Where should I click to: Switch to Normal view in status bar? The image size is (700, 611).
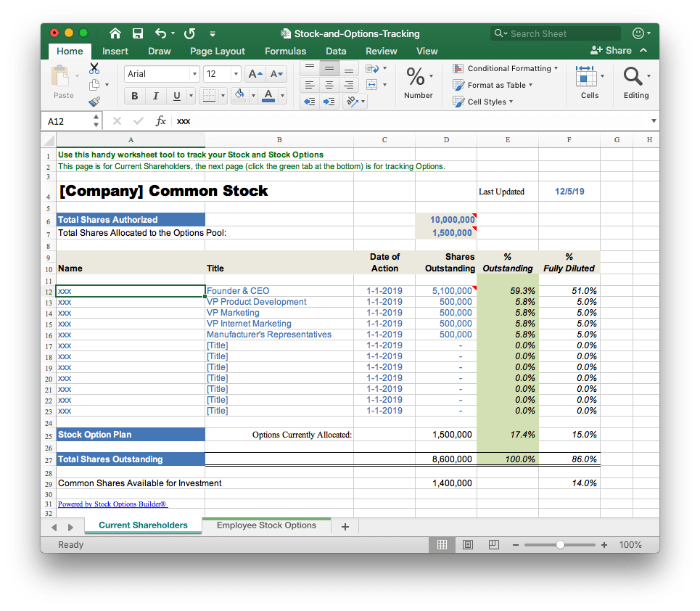442,544
